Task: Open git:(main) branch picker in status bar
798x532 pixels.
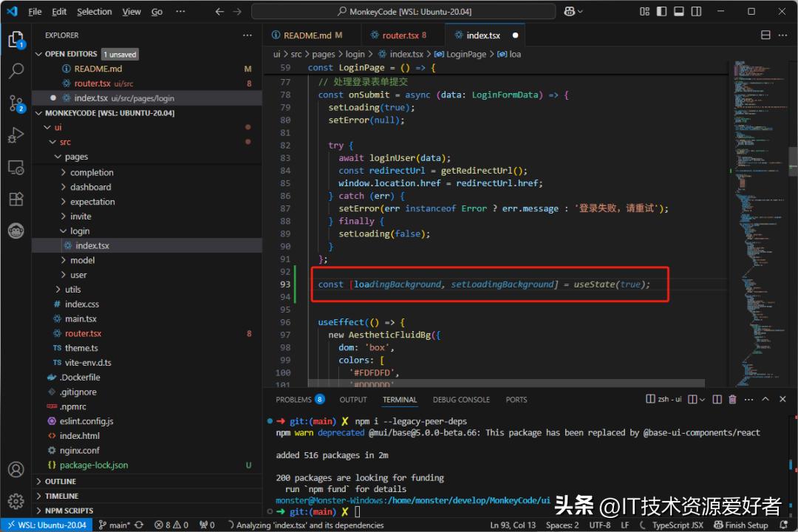Action: [x=116, y=525]
